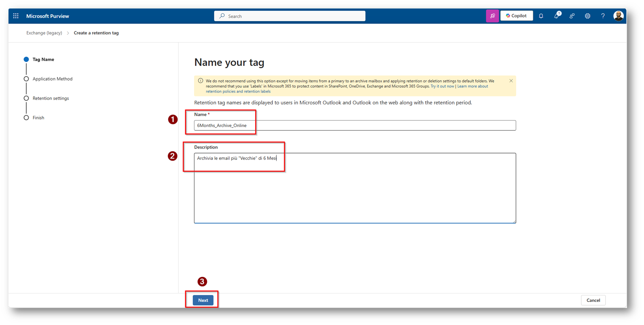The width and height of the screenshot is (644, 325).
Task: Click the Create a retention tag breadcrumb
Action: [96, 33]
